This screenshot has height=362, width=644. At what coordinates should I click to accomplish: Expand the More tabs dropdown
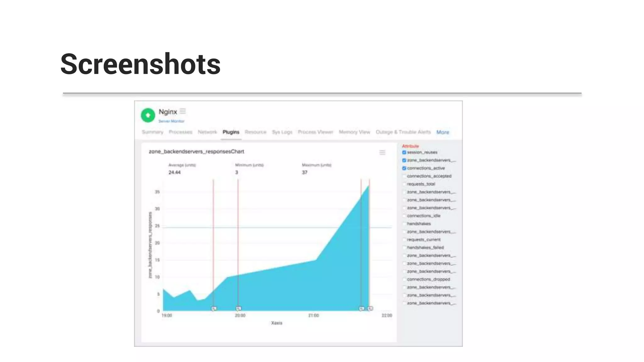pos(442,132)
